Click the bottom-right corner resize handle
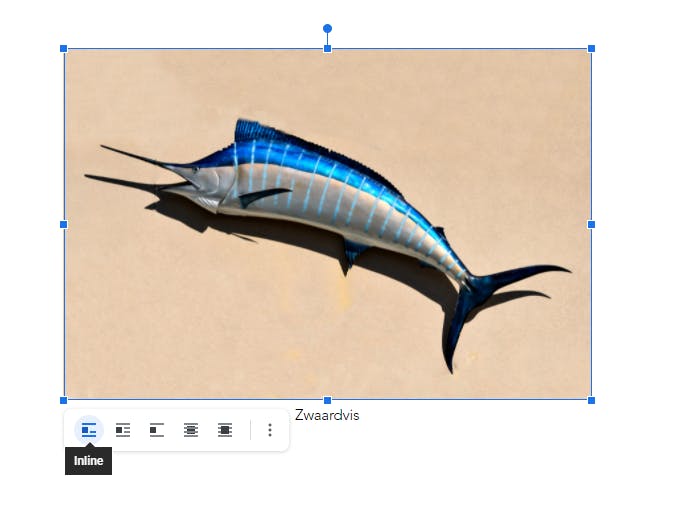The width and height of the screenshot is (678, 513). (x=591, y=400)
